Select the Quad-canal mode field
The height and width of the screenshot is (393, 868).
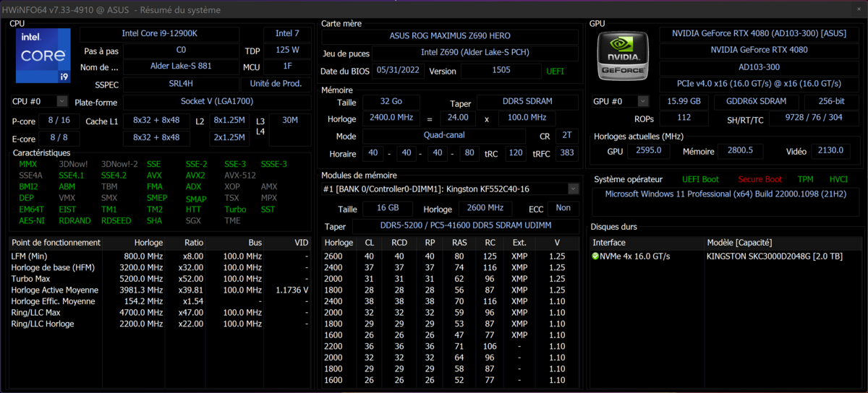(444, 135)
